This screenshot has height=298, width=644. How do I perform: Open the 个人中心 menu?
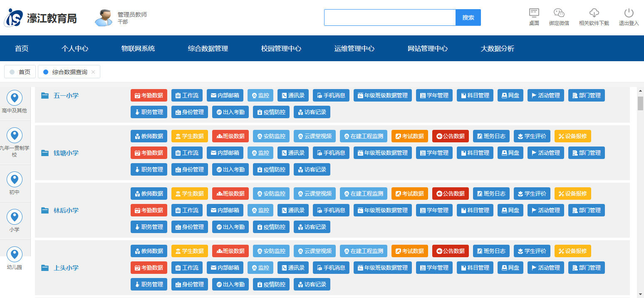click(75, 48)
